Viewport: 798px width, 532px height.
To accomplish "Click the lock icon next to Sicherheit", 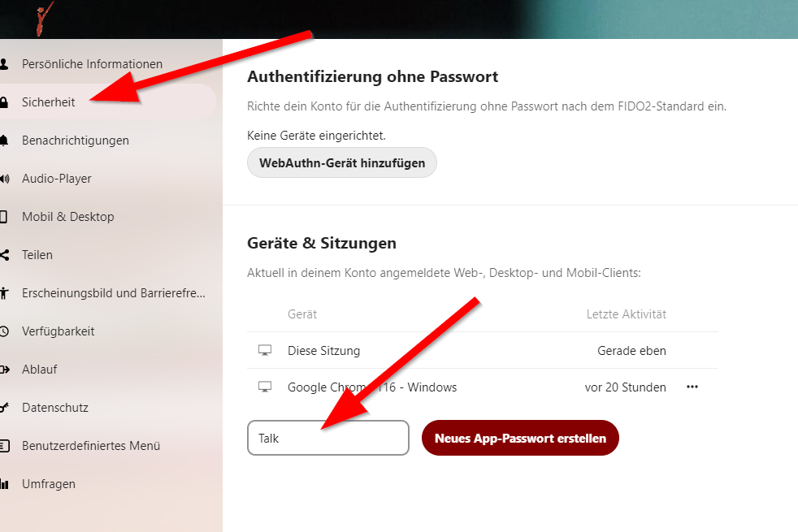I will (x=4, y=102).
